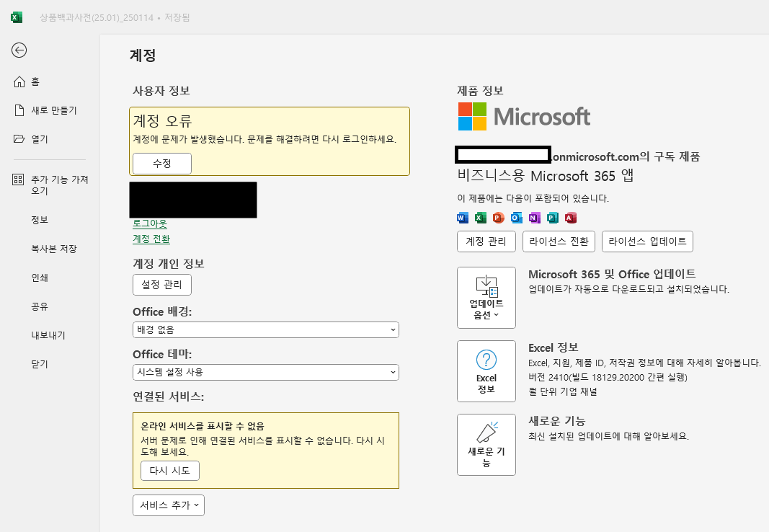769x532 pixels.
Task: Click the 수정 button in account error
Action: [x=162, y=164]
